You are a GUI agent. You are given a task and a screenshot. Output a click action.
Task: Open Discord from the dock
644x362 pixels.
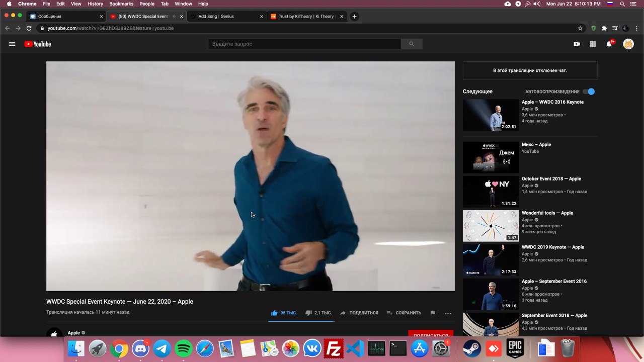(x=140, y=348)
